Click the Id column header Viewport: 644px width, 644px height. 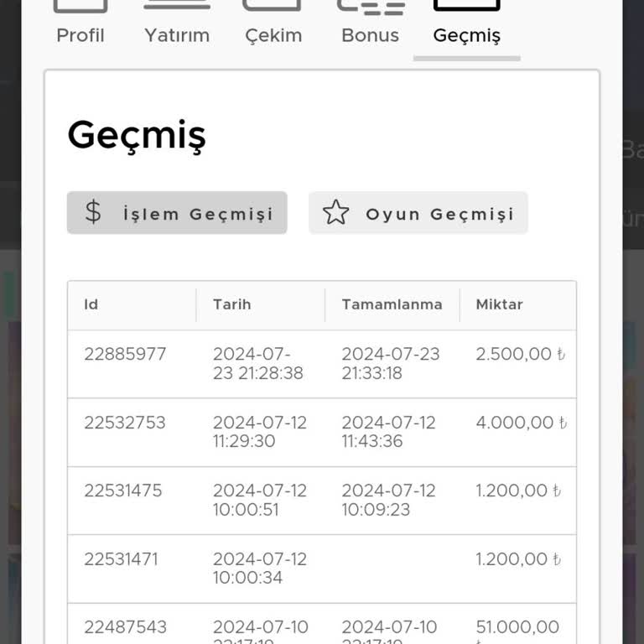tap(91, 304)
